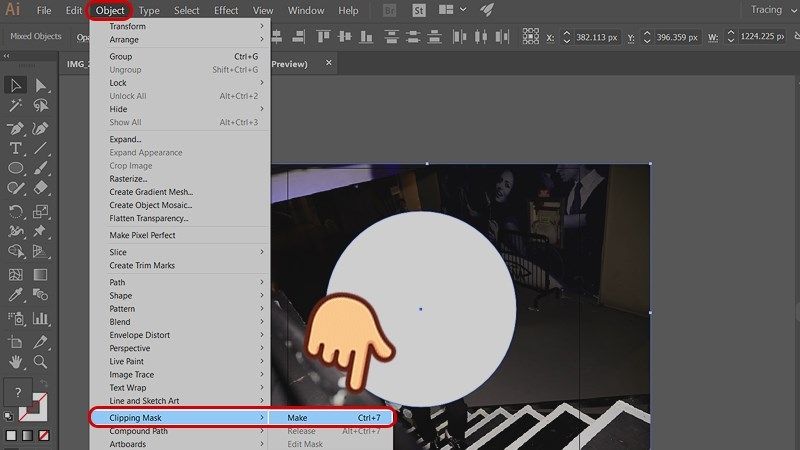
Task: Choose the Magic Wand tool
Action: click(15, 106)
